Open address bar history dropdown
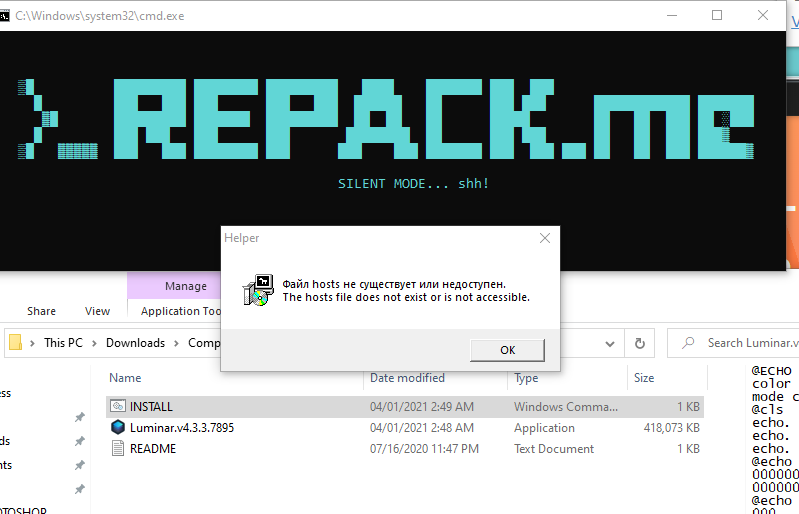The image size is (799, 514). pos(609,344)
